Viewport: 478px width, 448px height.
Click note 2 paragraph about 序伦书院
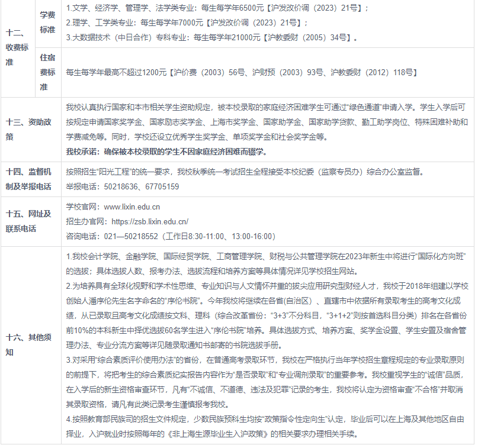[x=267, y=315]
